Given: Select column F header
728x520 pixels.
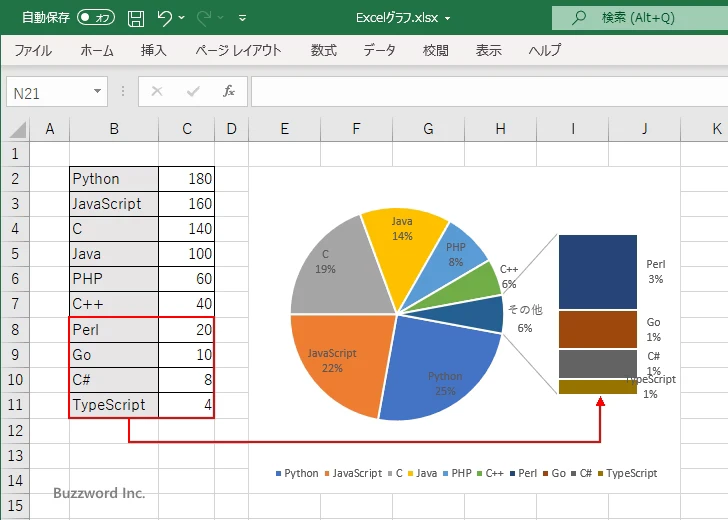Looking at the screenshot, I should click(x=356, y=129).
